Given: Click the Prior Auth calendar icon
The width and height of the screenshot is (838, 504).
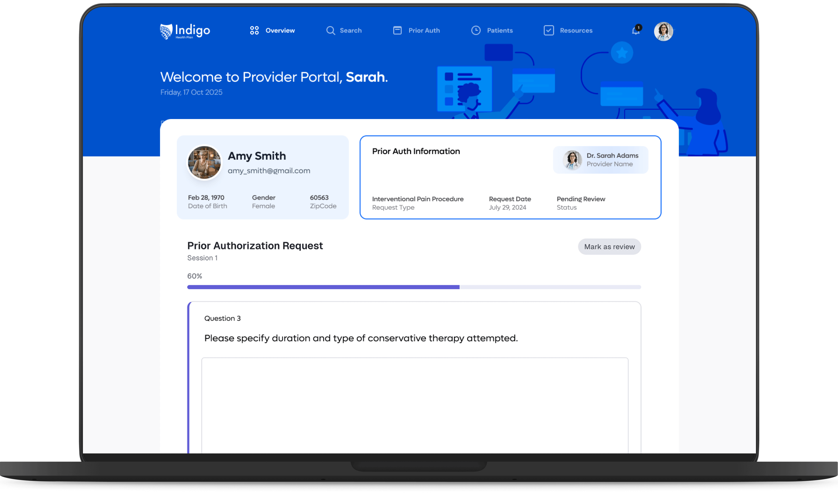Looking at the screenshot, I should (397, 31).
